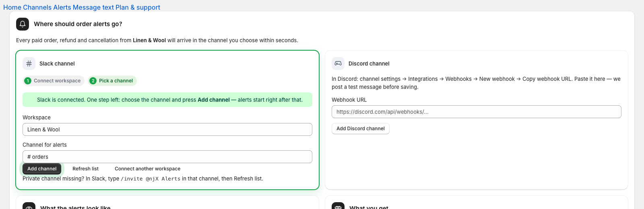
Task: Click Connect another workspace
Action: pos(147,169)
